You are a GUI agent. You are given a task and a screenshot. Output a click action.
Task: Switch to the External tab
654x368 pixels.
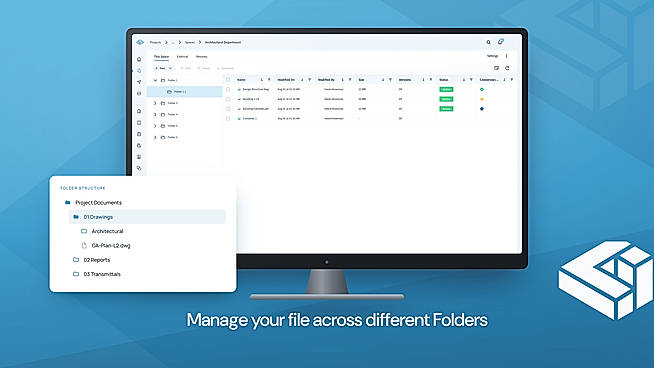[182, 56]
